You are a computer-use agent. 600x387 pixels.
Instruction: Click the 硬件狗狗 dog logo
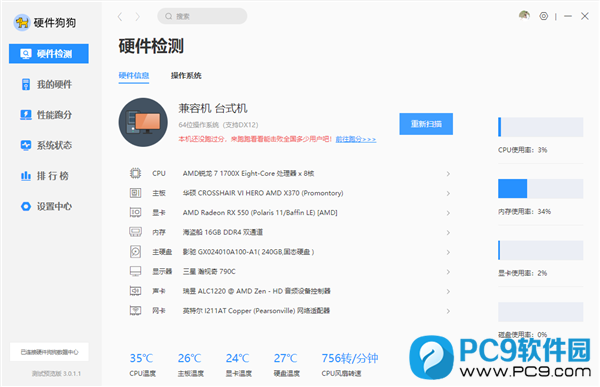coord(21,23)
